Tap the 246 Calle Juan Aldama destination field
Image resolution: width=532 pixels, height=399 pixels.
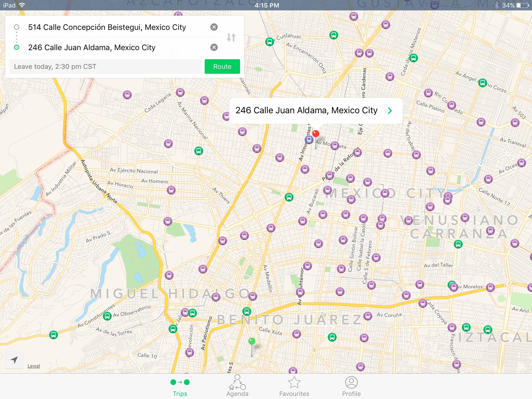tap(92, 47)
